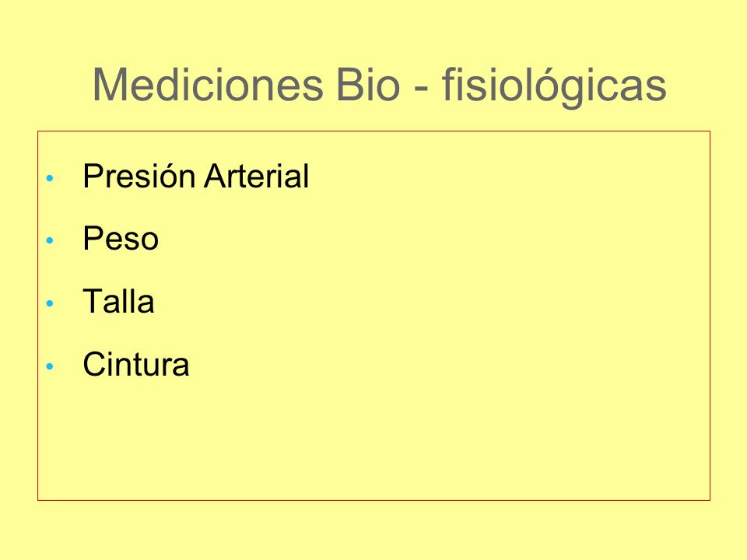Select the Peso bullet text
The width and height of the screenshot is (747, 560).
[x=121, y=238]
